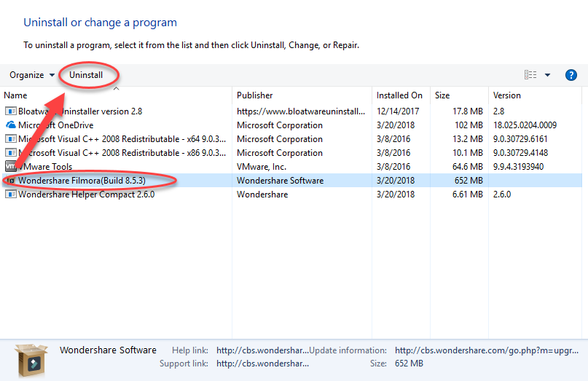This screenshot has height=381, width=588.
Task: Click the Bloatware Uninstaller program icon
Action: click(10, 111)
